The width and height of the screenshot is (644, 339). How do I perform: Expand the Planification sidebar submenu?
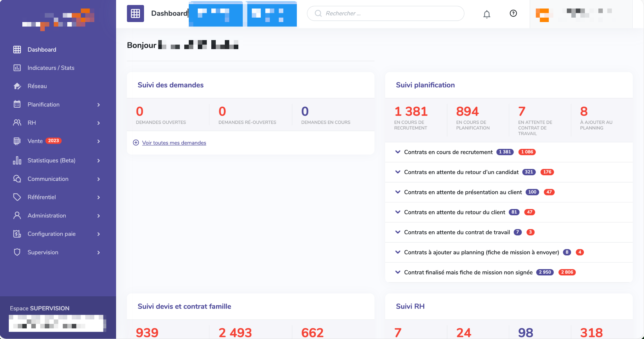(99, 104)
